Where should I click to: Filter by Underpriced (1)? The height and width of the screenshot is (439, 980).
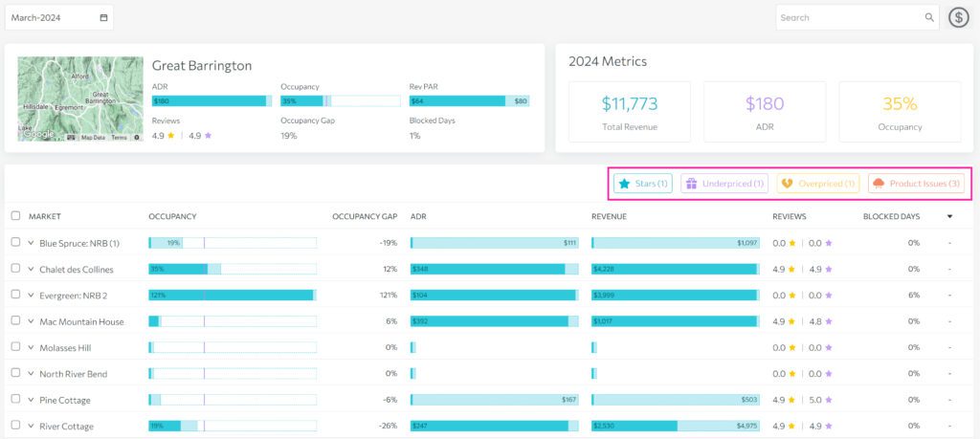click(x=724, y=184)
